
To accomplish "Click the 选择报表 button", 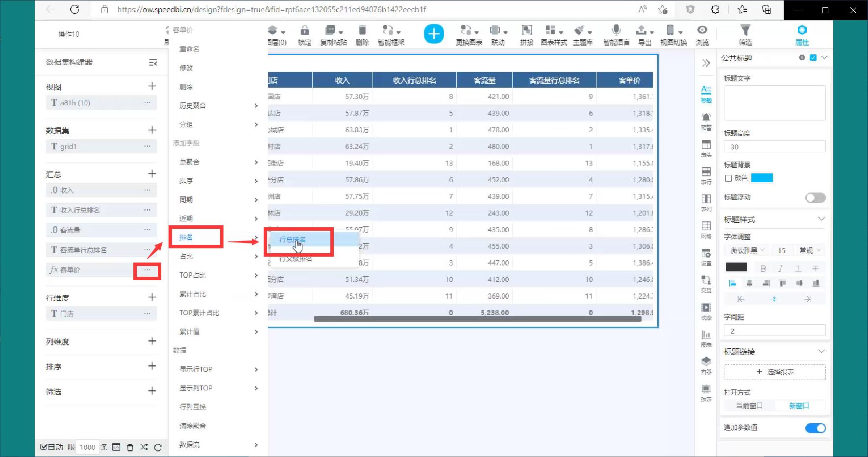I will 774,372.
